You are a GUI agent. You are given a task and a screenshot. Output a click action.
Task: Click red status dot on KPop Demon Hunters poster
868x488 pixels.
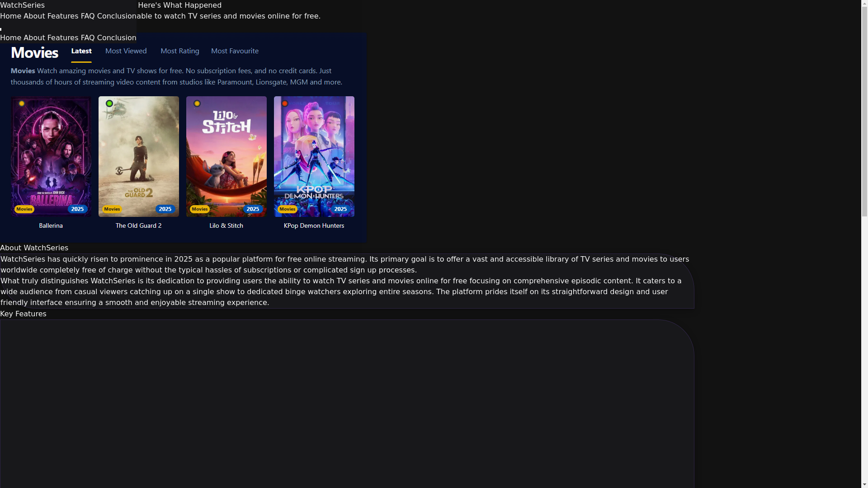285,103
